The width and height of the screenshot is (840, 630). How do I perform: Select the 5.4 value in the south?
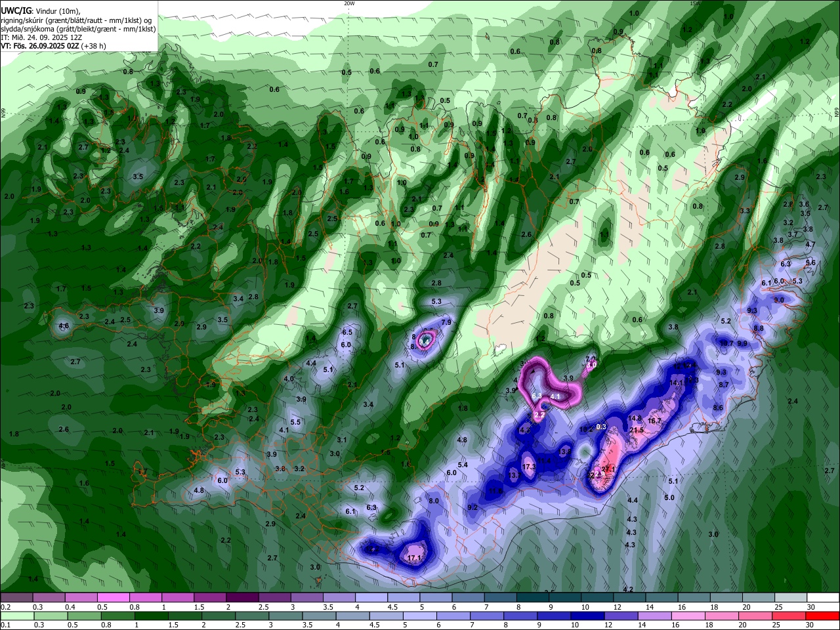click(463, 465)
